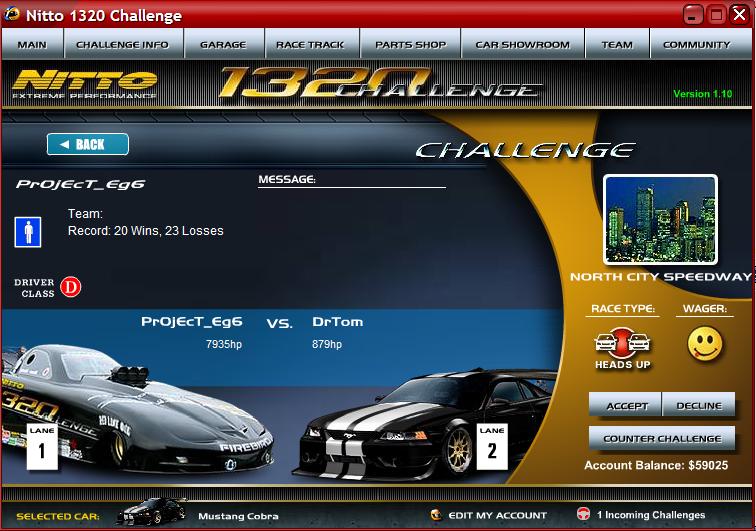756x531 pixels.
Task: Click the red driver class D badge
Action: [x=70, y=287]
